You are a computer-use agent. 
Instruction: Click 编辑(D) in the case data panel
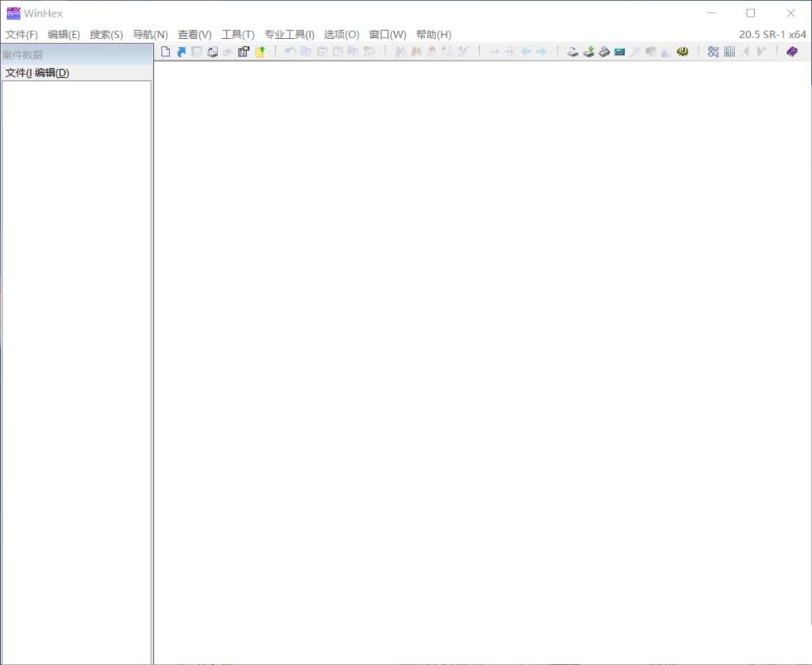[52, 73]
